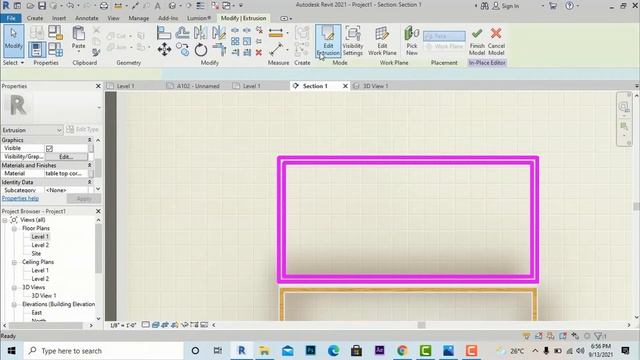The image size is (640, 360).
Task: Open Visibility Settings
Action: pyautogui.click(x=353, y=41)
